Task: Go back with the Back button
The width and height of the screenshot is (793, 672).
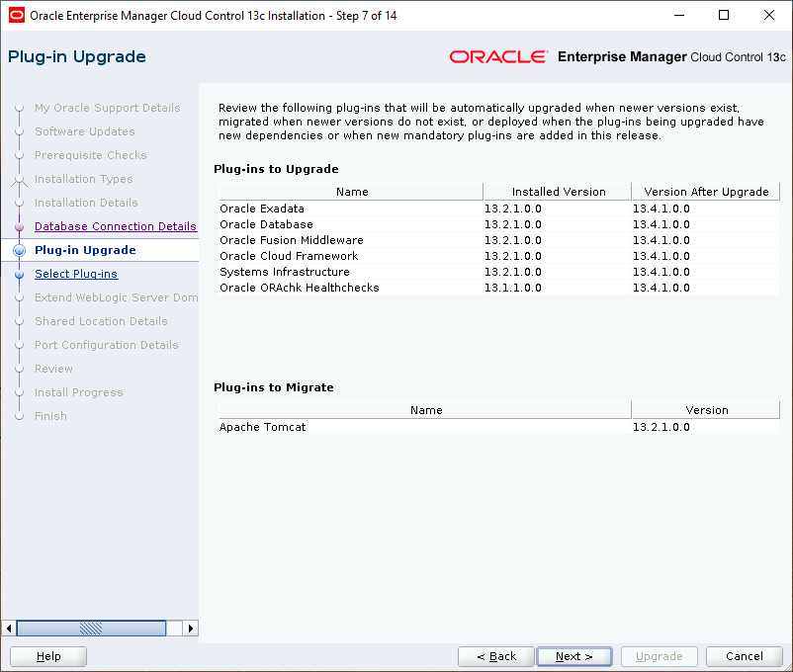Action: point(495,656)
